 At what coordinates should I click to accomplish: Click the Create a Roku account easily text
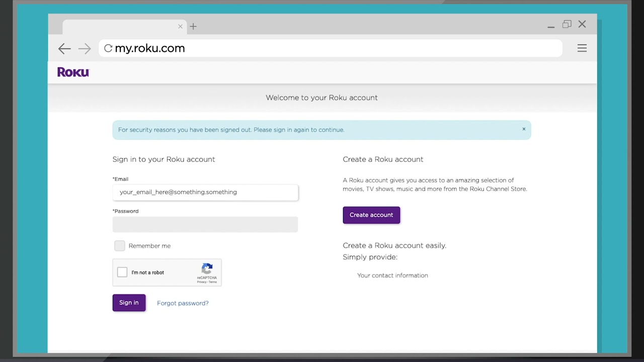pyautogui.click(x=394, y=245)
